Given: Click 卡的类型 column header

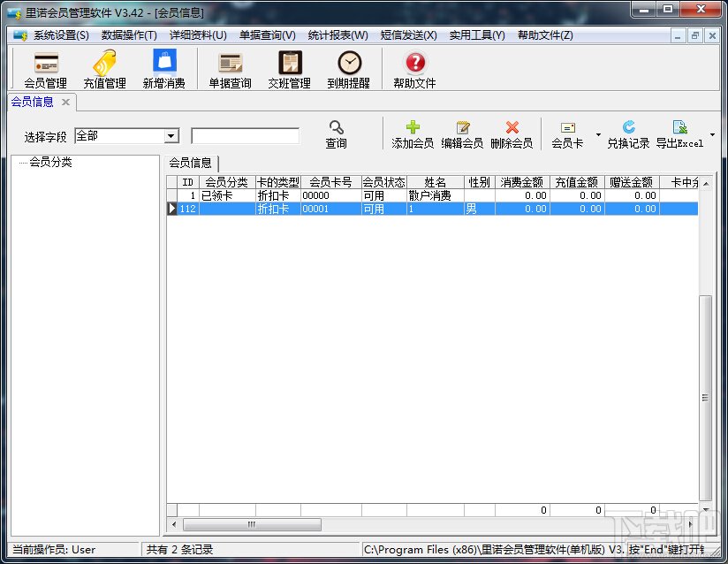Looking at the screenshot, I should pyautogui.click(x=278, y=182).
